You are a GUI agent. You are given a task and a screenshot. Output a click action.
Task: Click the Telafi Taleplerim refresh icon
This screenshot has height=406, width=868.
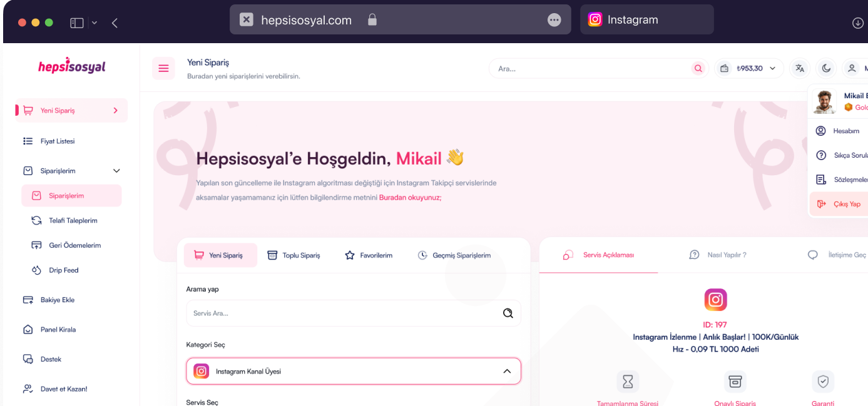[36, 220]
